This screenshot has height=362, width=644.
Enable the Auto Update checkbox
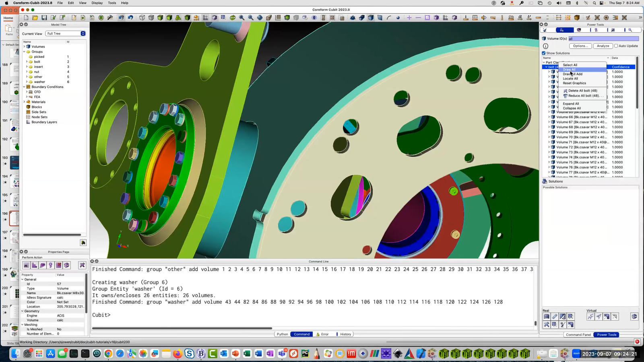[x=616, y=46]
